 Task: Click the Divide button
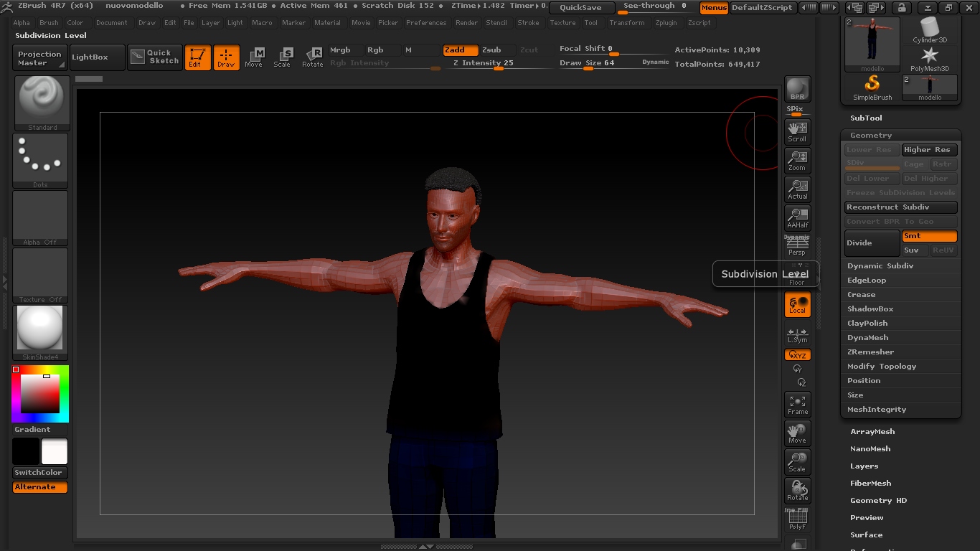pos(872,243)
